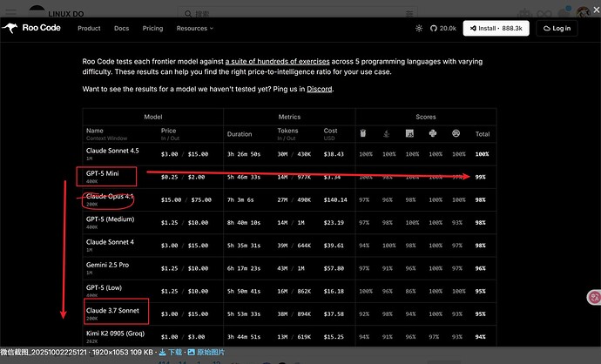
Task: Focus the 搜索 search field in LINUX DO header
Action: (x=297, y=13)
